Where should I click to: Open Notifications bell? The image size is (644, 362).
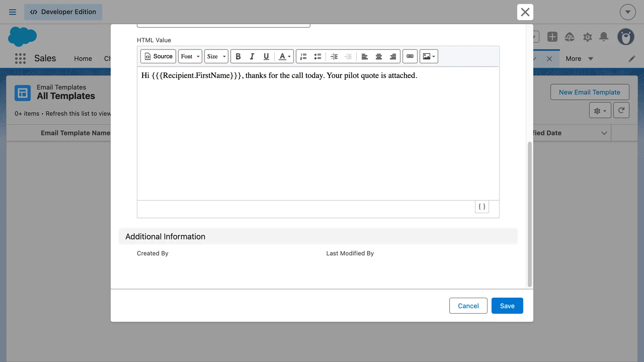coord(604,37)
